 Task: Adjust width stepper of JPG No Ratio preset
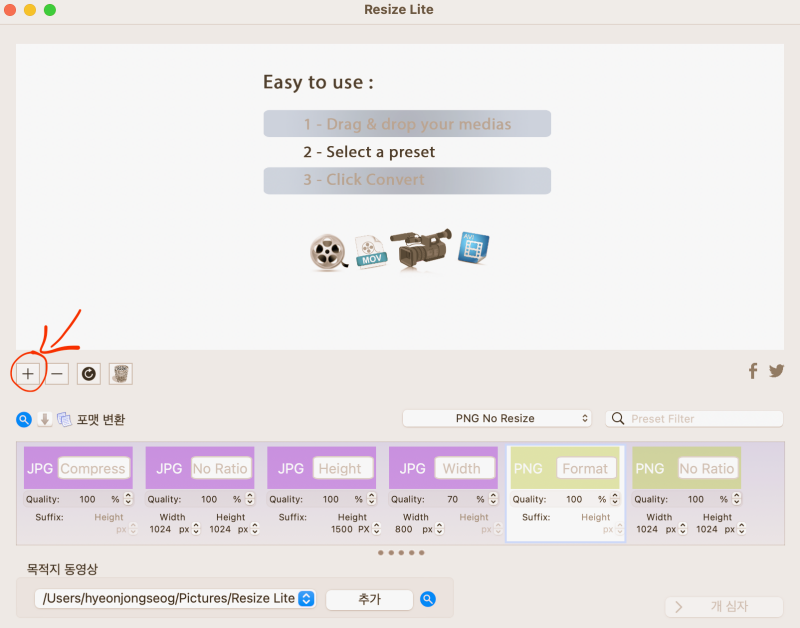(196, 529)
